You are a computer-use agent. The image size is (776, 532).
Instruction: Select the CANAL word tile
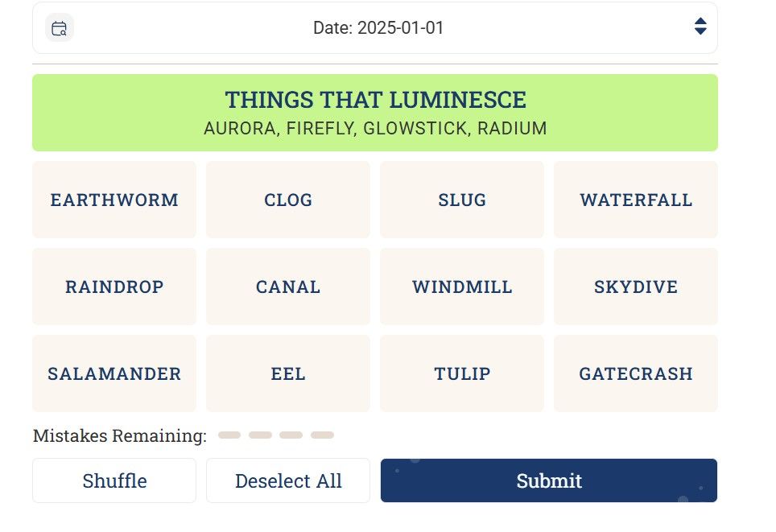click(288, 287)
